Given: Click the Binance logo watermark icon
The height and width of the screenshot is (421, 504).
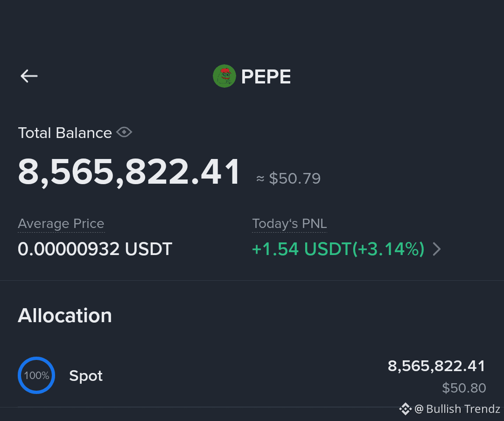Looking at the screenshot, I should coord(405,409).
